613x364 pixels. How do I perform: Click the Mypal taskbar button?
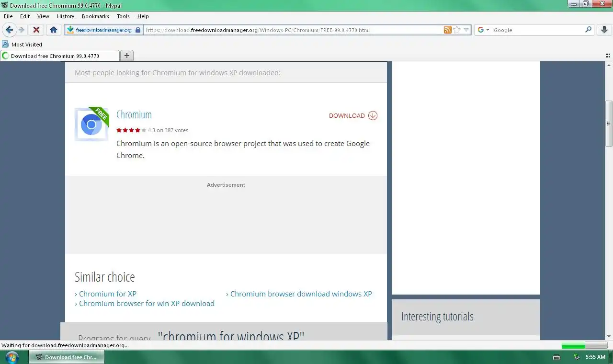(x=67, y=357)
